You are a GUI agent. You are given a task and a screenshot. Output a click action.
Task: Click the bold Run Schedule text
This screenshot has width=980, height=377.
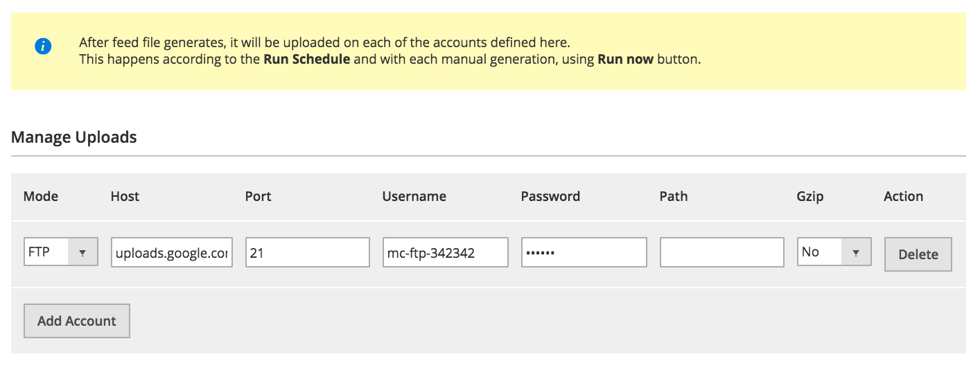pos(307,60)
